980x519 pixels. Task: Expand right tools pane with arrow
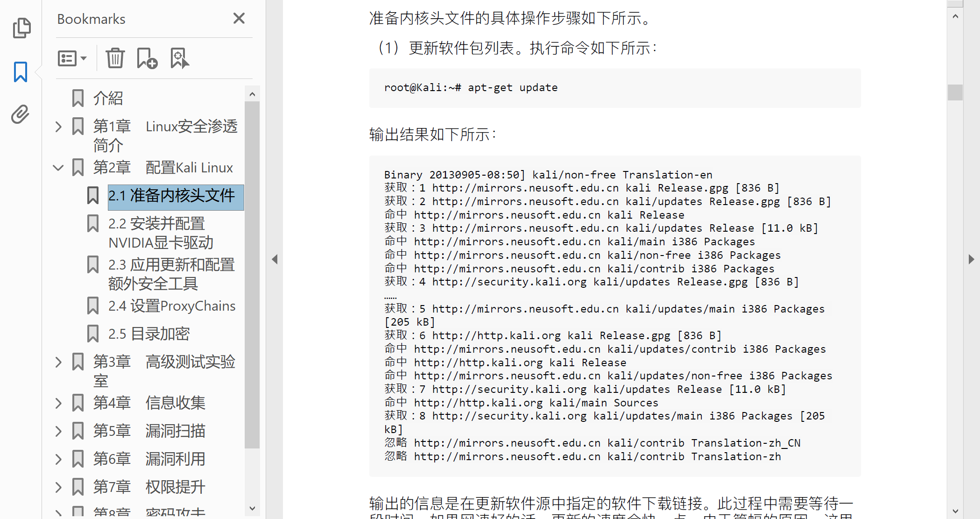pyautogui.click(x=971, y=259)
